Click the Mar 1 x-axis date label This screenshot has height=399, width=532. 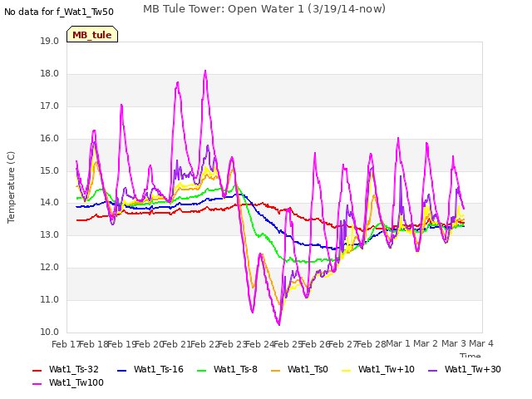point(398,343)
